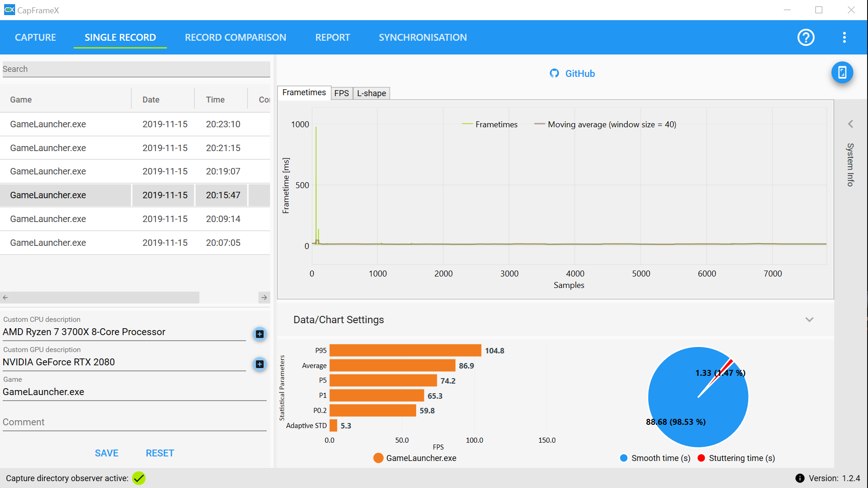Open the help question mark icon
Viewport: 868px width, 488px height.
pyautogui.click(x=806, y=37)
